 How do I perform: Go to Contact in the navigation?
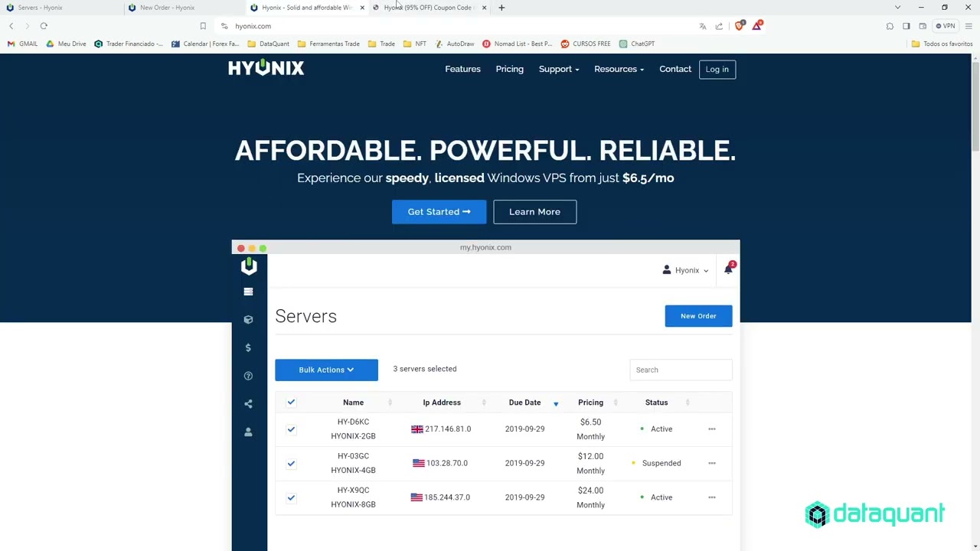pos(675,69)
